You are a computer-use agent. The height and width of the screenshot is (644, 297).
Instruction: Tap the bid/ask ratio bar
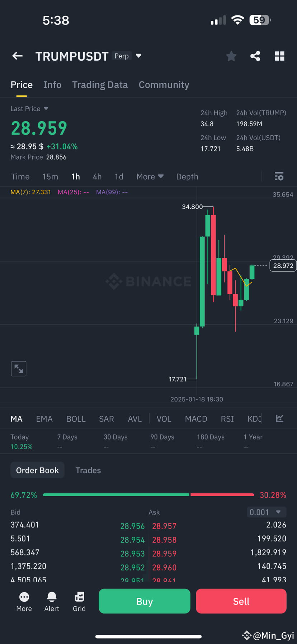(x=148, y=495)
